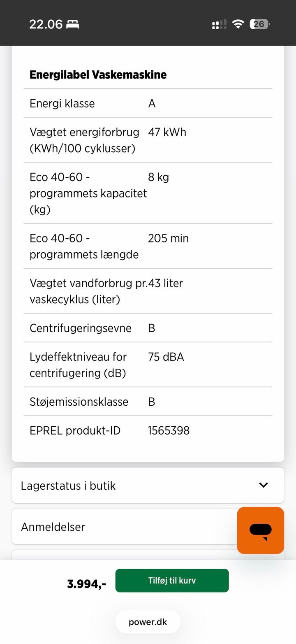
Task: Tap the 22.06 clock in status bar
Action: 46,24
